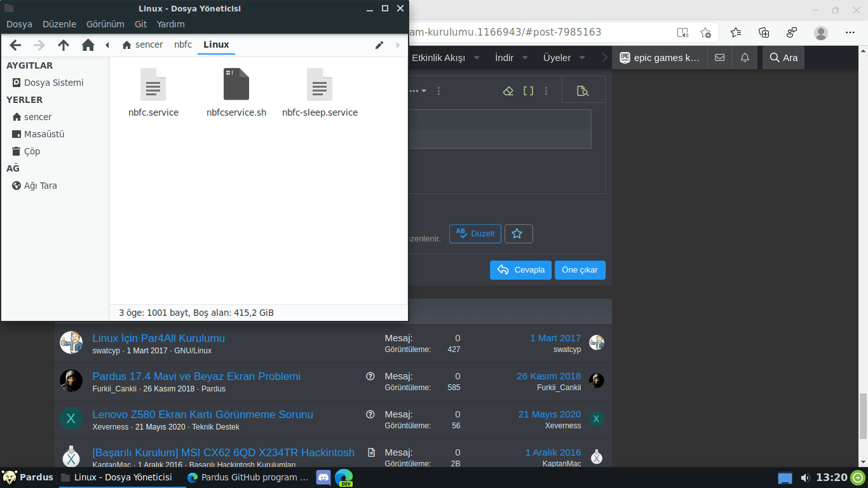Select the nbfc.service file

153,93
